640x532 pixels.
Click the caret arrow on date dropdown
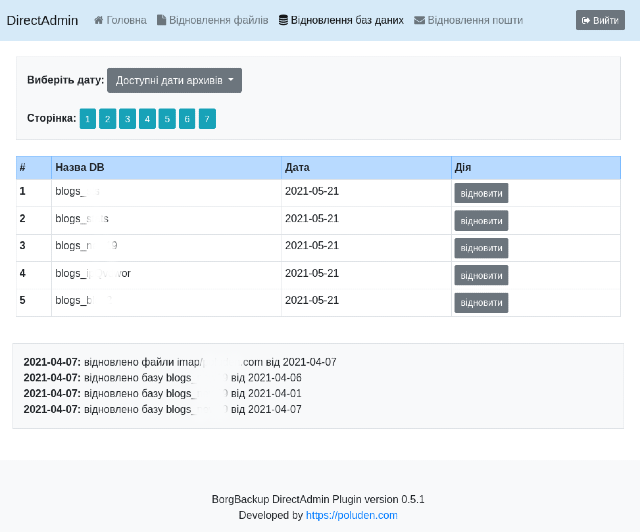(x=231, y=80)
